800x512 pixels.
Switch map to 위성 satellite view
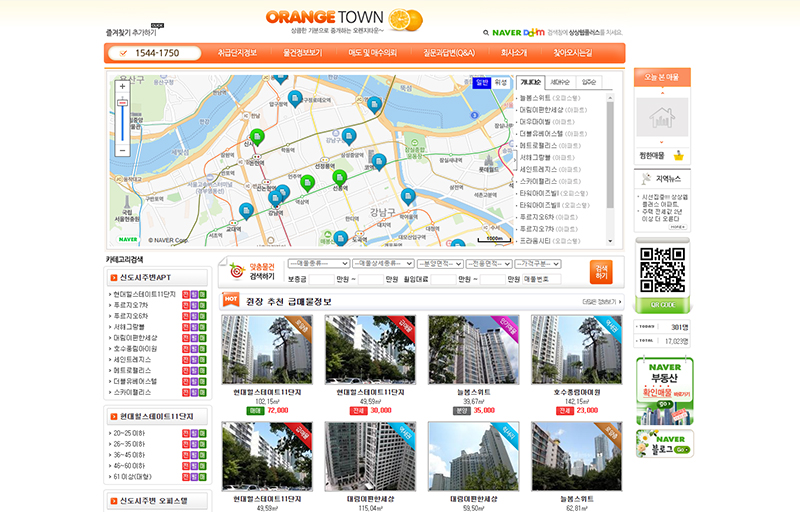pyautogui.click(x=501, y=83)
